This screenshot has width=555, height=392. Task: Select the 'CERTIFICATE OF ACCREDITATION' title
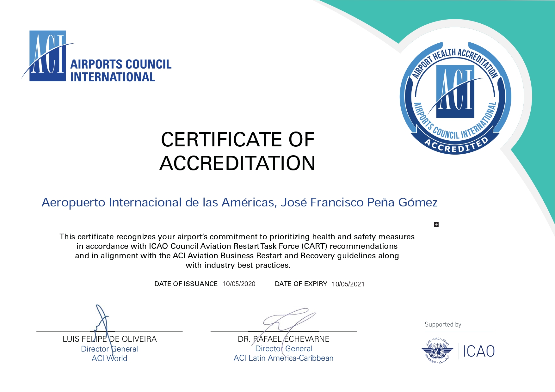pyautogui.click(x=237, y=151)
